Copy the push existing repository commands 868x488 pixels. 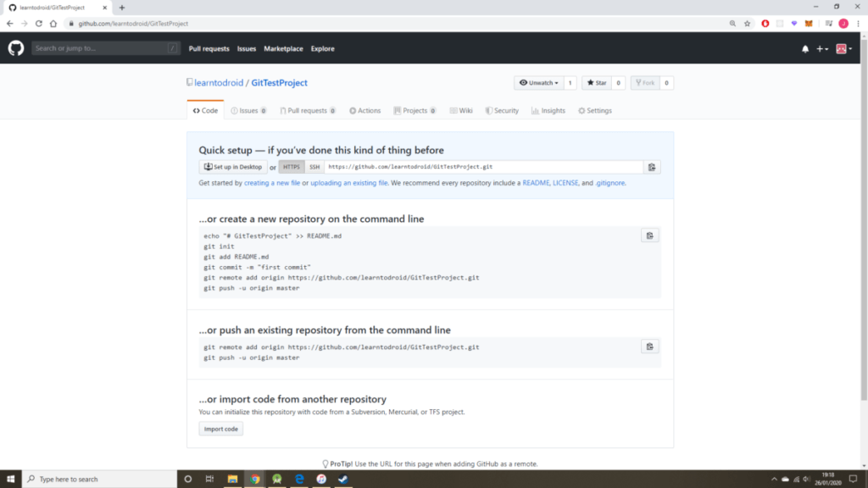(x=649, y=347)
